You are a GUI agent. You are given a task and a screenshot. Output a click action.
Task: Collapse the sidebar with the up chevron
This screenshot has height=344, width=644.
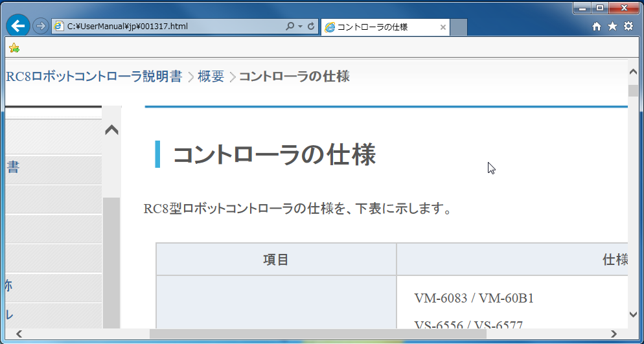pos(111,130)
